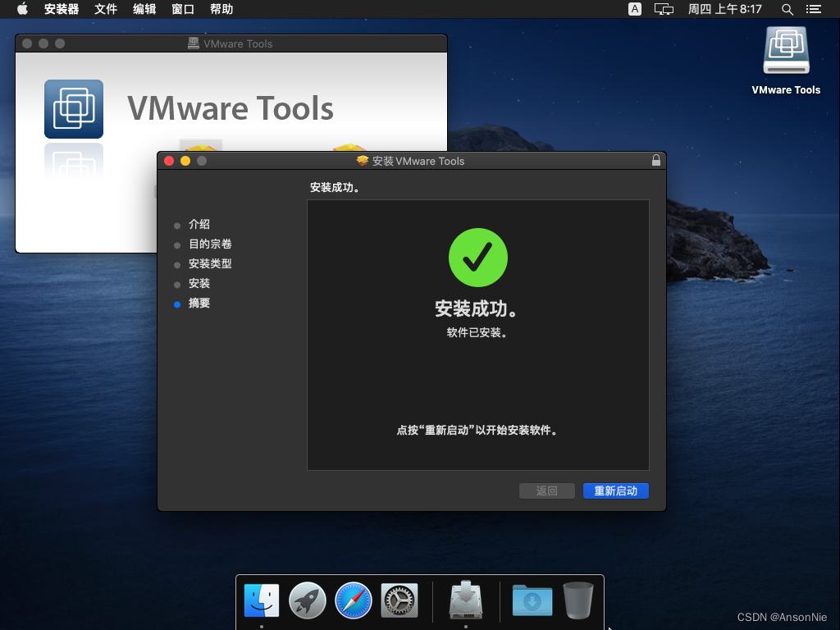Click the clock showing 周四 上午8:17

click(725, 8)
